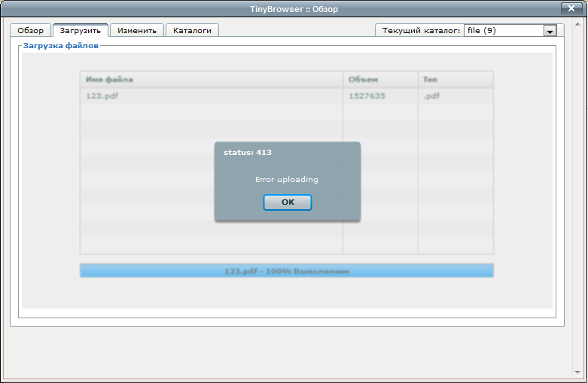Expand the current folder dropdown arrow
588x383 pixels.
pos(550,31)
